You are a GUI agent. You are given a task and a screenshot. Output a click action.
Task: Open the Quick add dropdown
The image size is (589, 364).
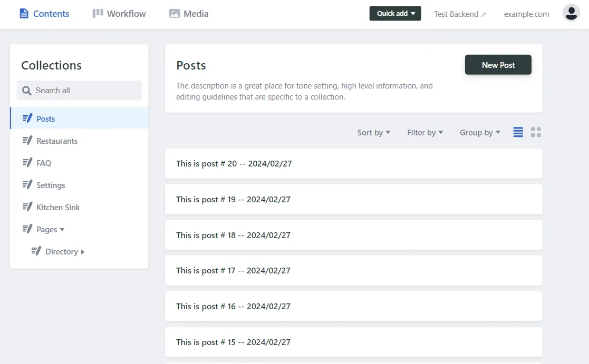(x=395, y=13)
